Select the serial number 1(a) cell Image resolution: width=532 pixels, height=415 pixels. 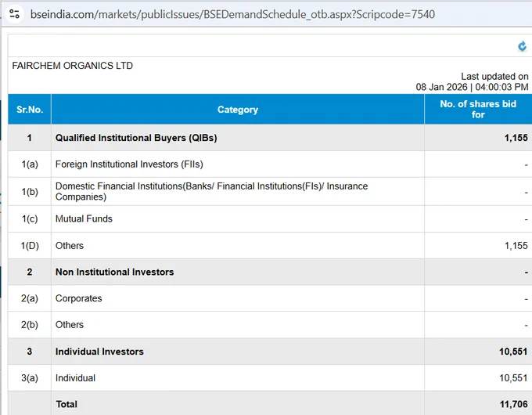click(x=30, y=164)
